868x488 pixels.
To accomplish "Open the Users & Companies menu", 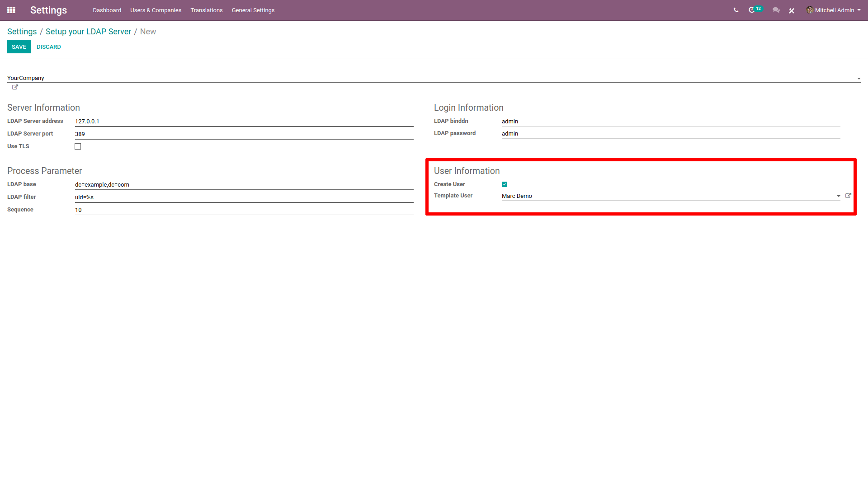I will point(156,10).
